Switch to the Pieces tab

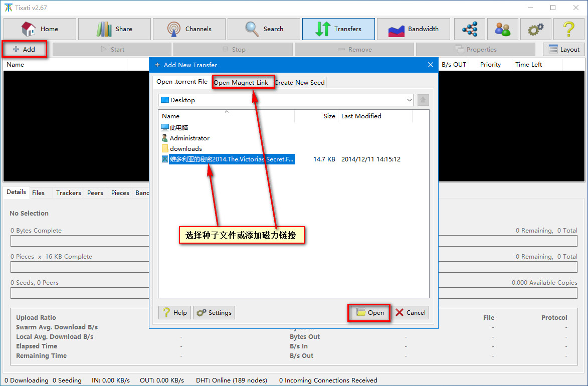120,193
